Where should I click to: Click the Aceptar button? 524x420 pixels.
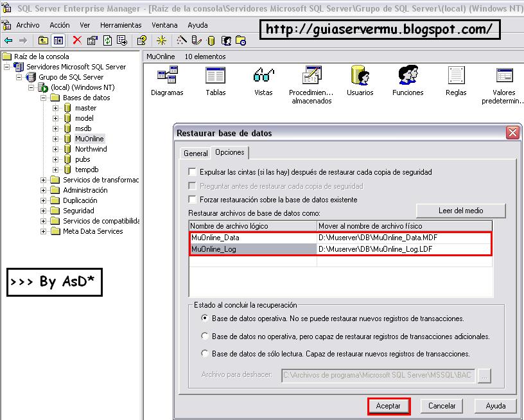click(x=389, y=406)
